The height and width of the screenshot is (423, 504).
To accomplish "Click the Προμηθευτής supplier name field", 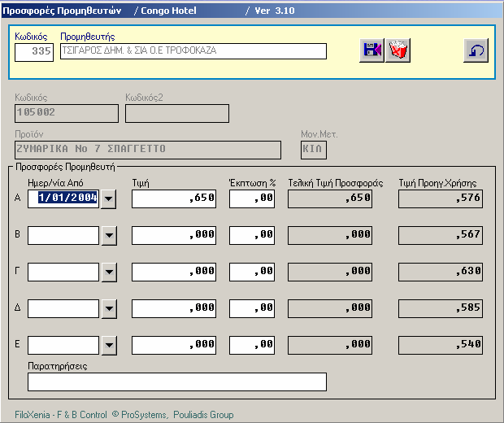I will [x=193, y=51].
